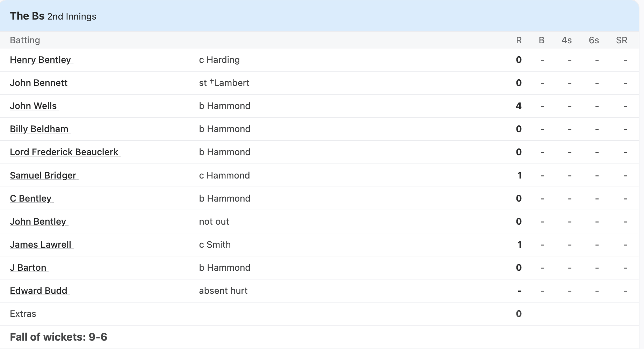Click John Bennett player name
The image size is (644, 349).
(x=39, y=83)
